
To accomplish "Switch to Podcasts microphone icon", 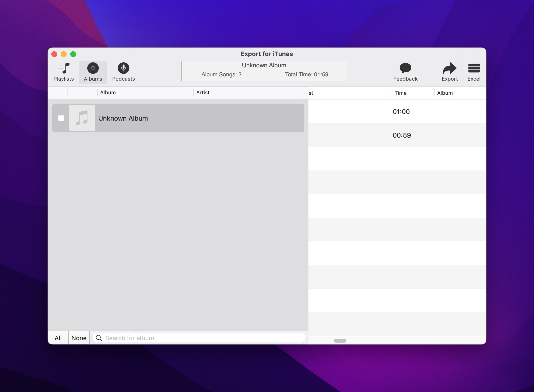I will [123, 68].
